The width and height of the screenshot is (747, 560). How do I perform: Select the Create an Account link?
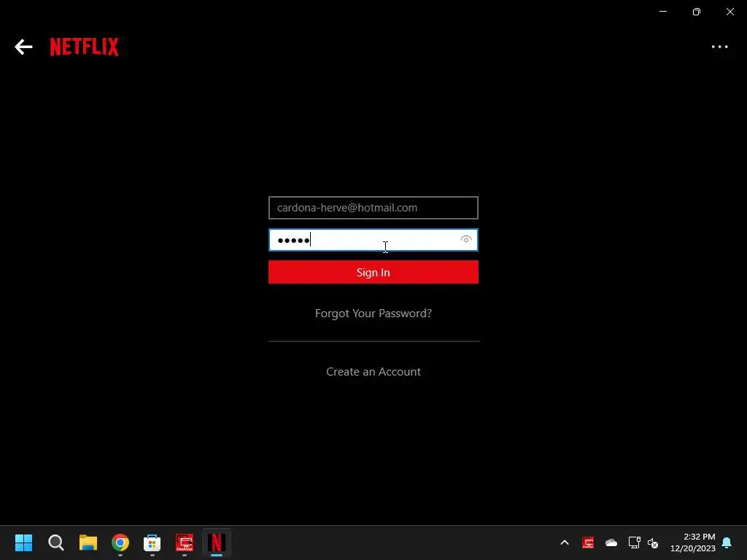373,371
